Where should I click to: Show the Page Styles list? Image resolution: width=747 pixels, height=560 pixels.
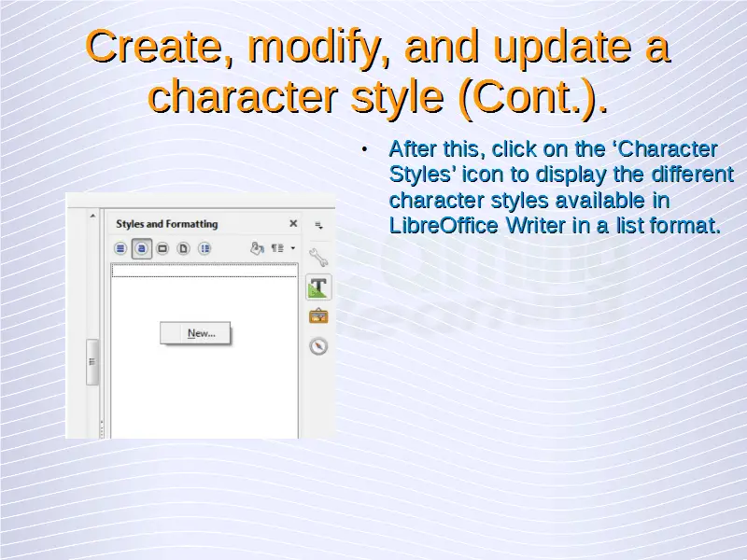coord(184,248)
